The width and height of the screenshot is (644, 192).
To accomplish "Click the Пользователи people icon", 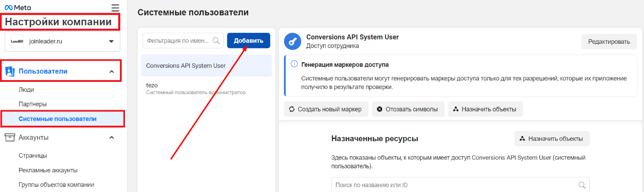I will [10, 72].
